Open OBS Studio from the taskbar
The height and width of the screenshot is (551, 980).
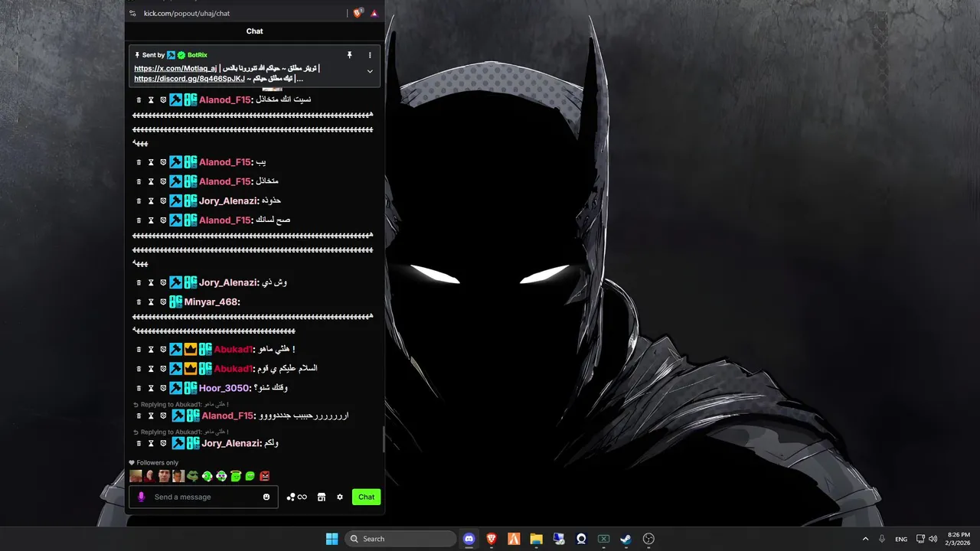[648, 539]
